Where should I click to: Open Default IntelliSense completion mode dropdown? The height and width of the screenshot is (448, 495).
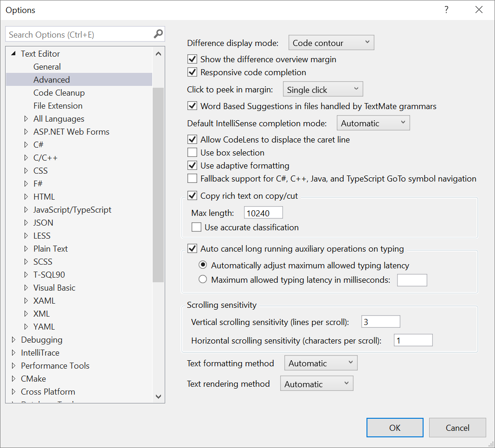[373, 123]
